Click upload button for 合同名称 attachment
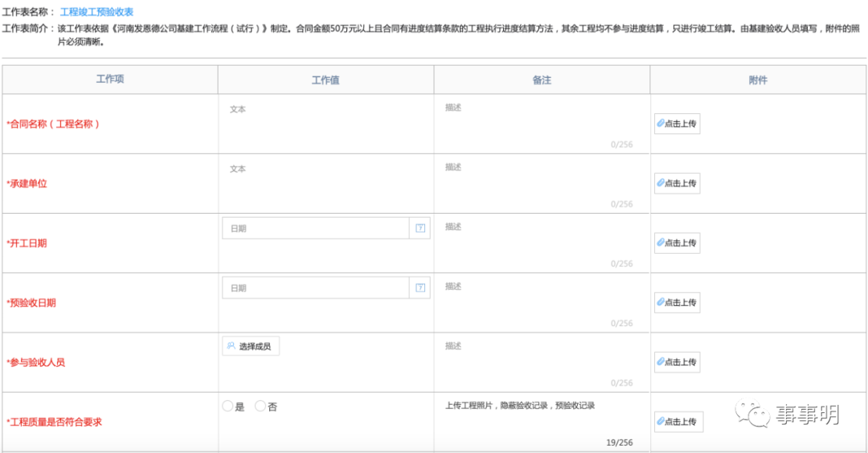This screenshot has height=453, width=868. coord(677,124)
